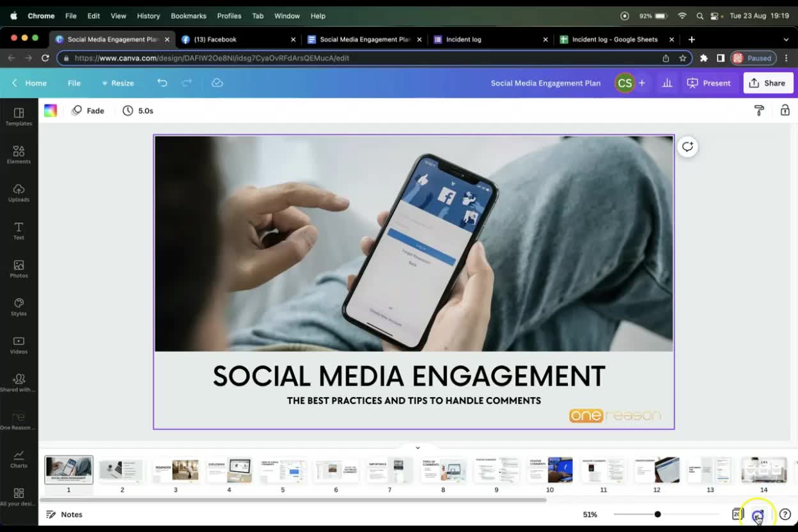Viewport: 798px width, 532px height.
Task: Click the cloud sync status icon
Action: tap(217, 82)
